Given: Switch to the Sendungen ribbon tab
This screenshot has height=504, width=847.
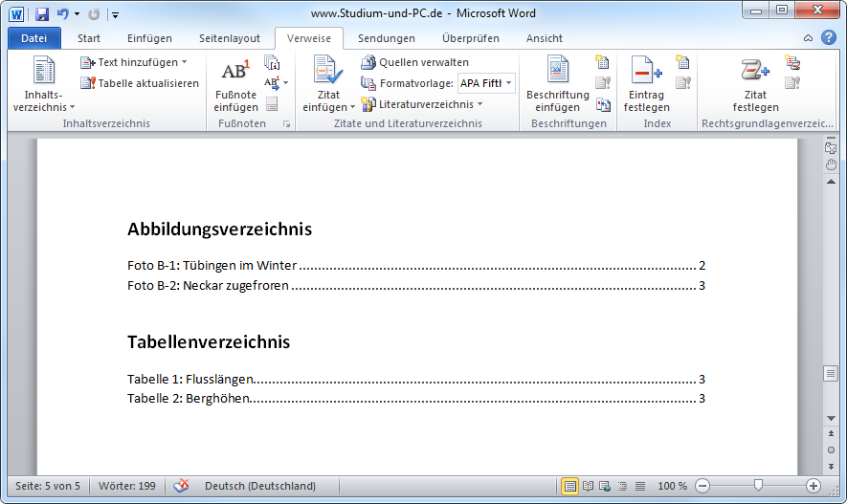Looking at the screenshot, I should click(387, 38).
